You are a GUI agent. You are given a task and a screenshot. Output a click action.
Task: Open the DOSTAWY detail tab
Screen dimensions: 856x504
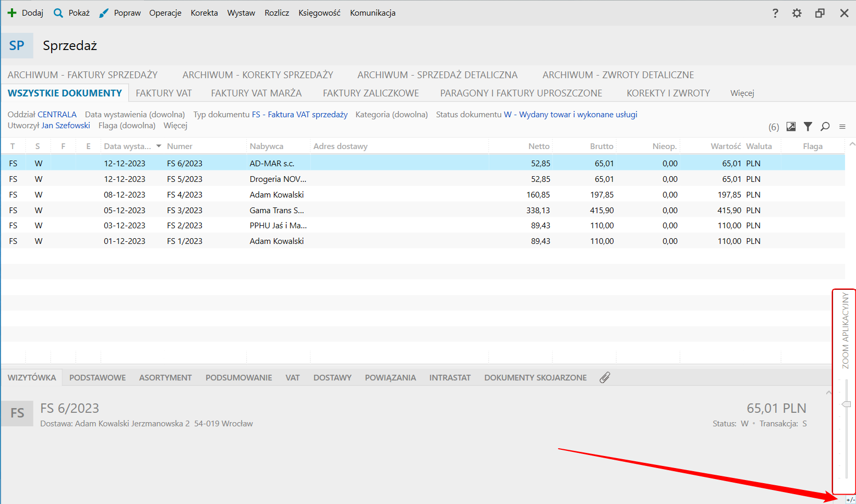332,378
